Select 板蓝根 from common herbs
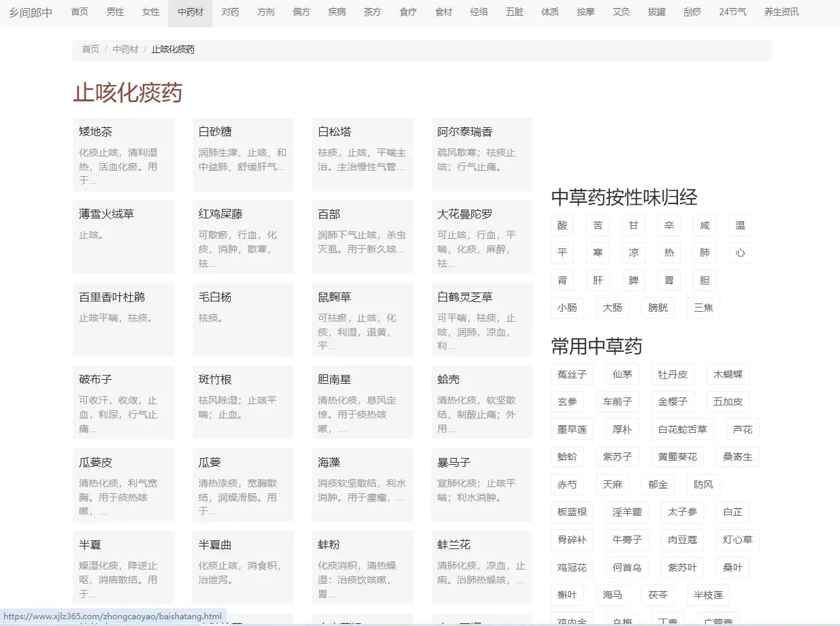This screenshot has width=840, height=626. click(x=572, y=512)
